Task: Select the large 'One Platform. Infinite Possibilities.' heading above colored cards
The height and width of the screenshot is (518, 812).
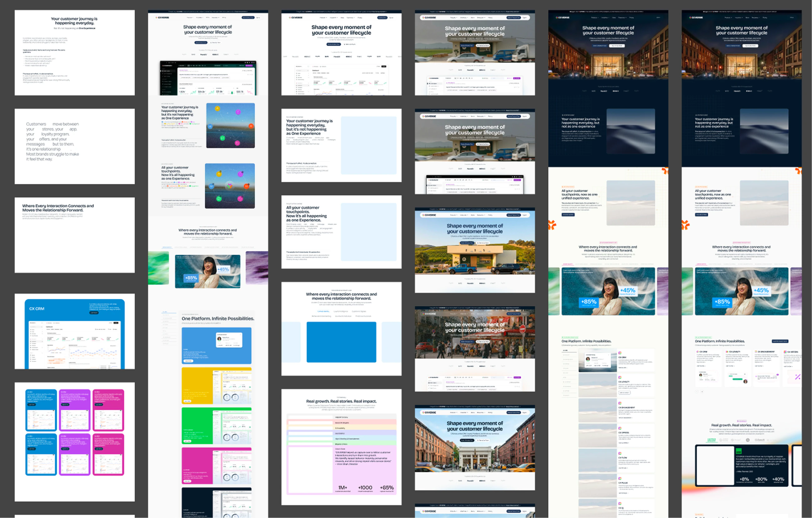Action: click(218, 318)
